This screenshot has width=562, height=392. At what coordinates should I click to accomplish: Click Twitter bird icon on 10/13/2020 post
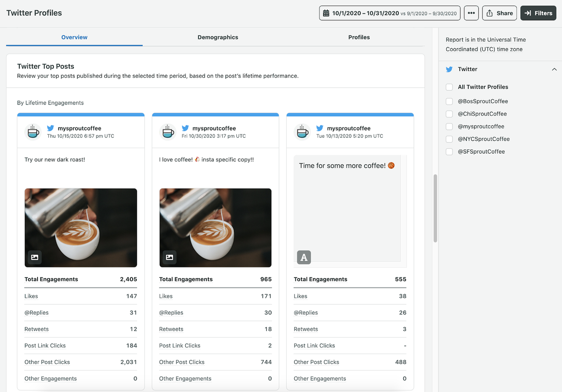(320, 128)
